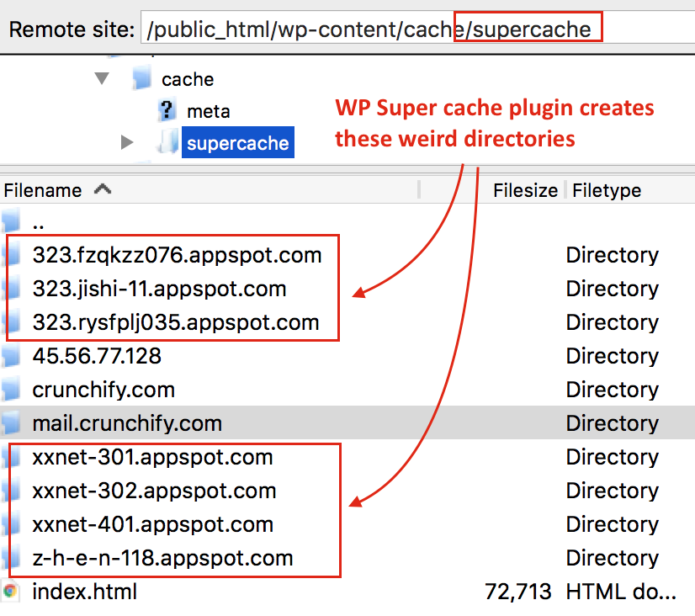Click the Remote site path input field

click(x=417, y=29)
